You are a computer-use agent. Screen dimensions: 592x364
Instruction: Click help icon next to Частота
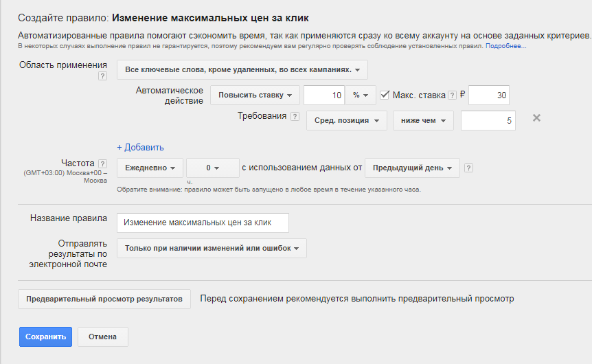[x=102, y=163]
